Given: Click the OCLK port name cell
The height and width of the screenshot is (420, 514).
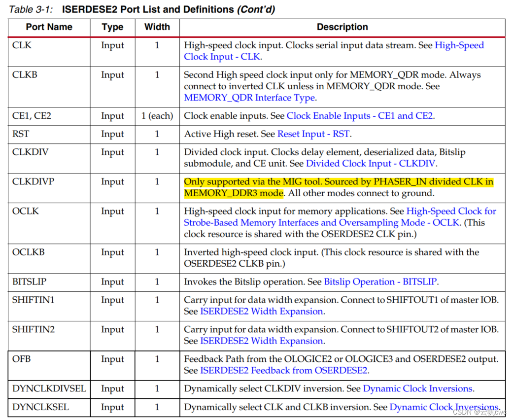Looking at the screenshot, I should click(x=49, y=223).
